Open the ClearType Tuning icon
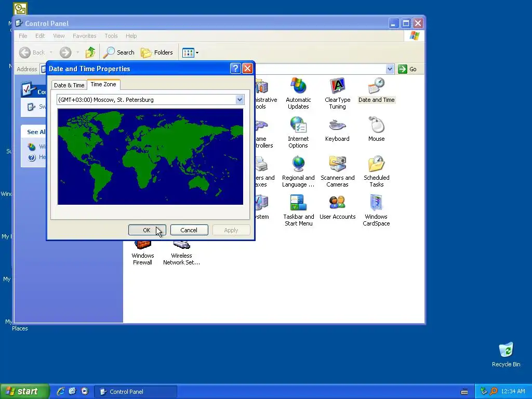Viewport: 532px width, 399px height. click(337, 94)
